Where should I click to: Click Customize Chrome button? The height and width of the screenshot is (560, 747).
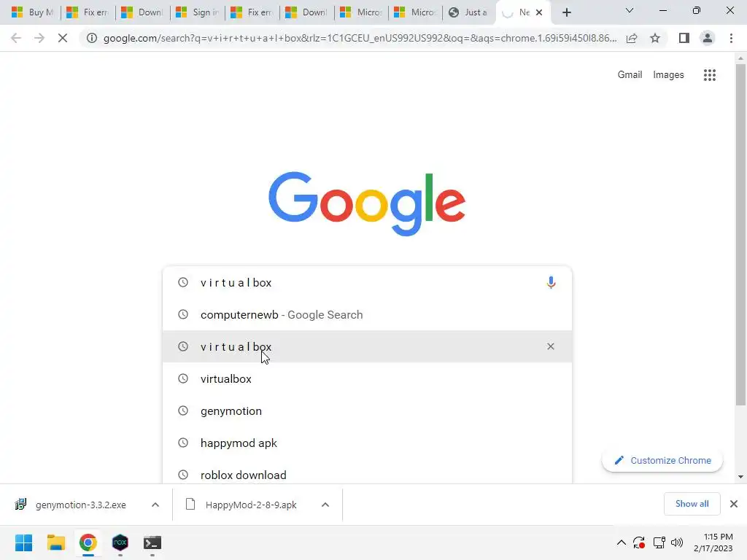pyautogui.click(x=662, y=461)
